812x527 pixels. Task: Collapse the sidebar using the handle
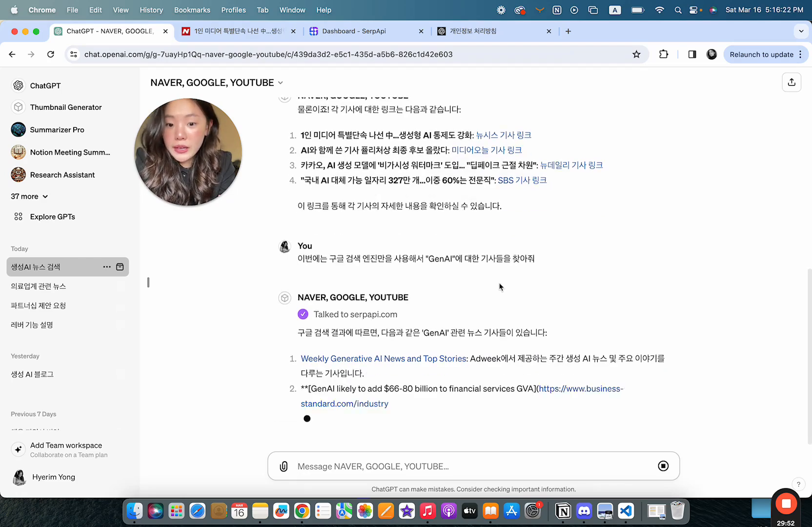click(148, 283)
